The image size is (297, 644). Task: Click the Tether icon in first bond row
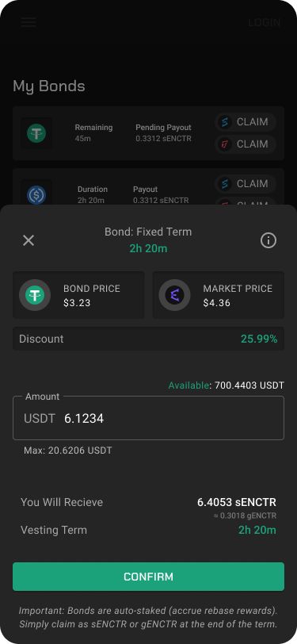[x=36, y=133]
